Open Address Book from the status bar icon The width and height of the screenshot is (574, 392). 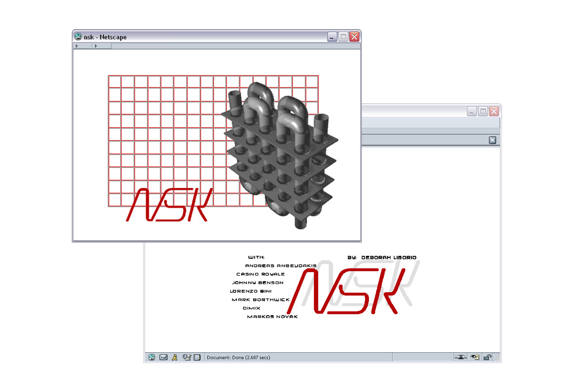pyautogui.click(x=197, y=357)
